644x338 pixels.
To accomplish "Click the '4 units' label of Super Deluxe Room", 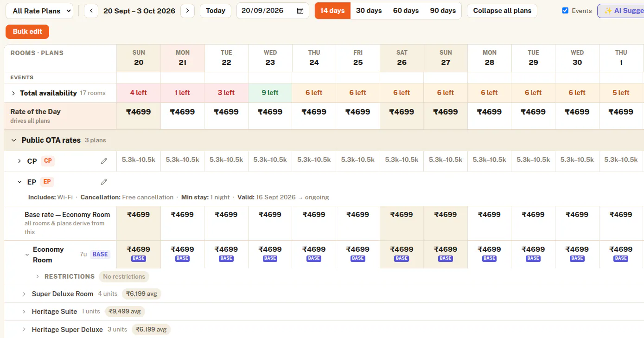I will click(108, 294).
